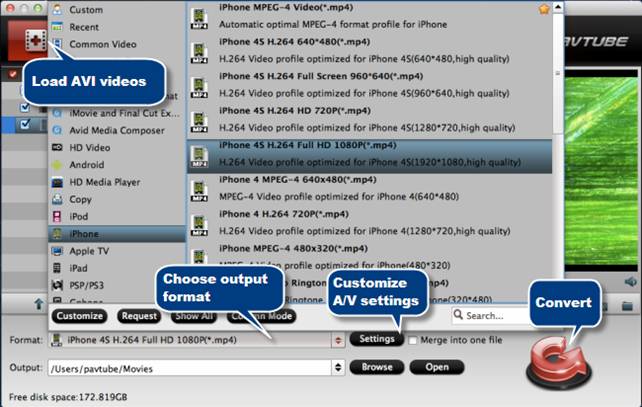Click the Recent list icon
Image resolution: width=642 pixels, height=407 pixels.
[57, 27]
